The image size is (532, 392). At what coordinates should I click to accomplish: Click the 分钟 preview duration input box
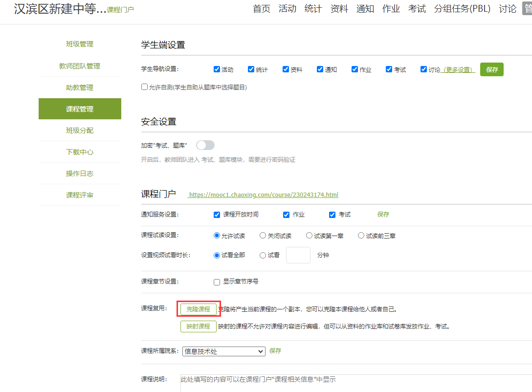298,255
